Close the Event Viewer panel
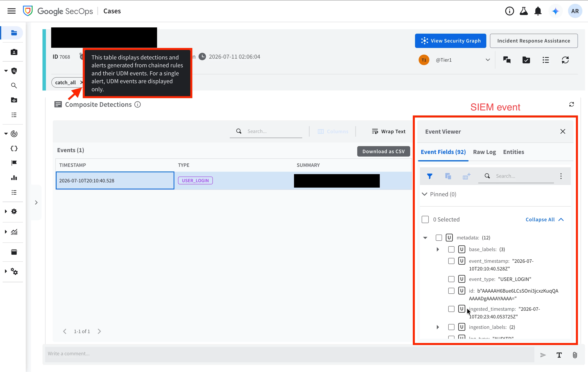The height and width of the screenshot is (372, 588). [x=563, y=132]
